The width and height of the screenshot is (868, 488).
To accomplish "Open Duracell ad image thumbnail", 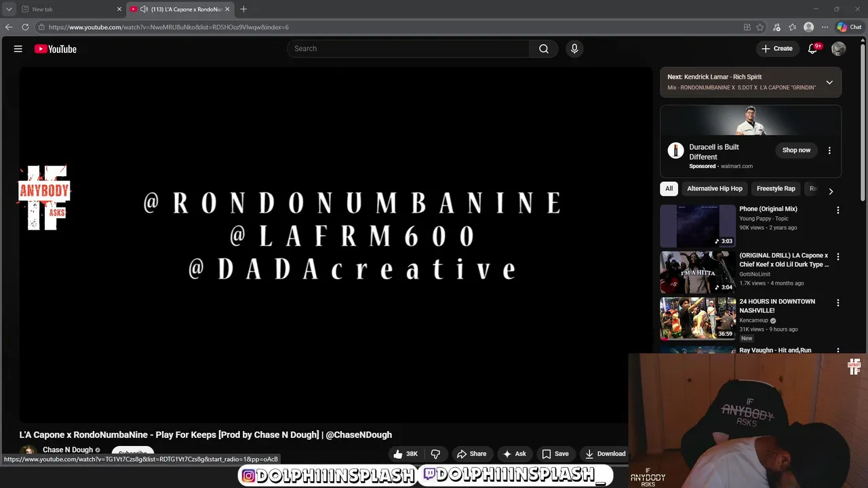I will 751,121.
